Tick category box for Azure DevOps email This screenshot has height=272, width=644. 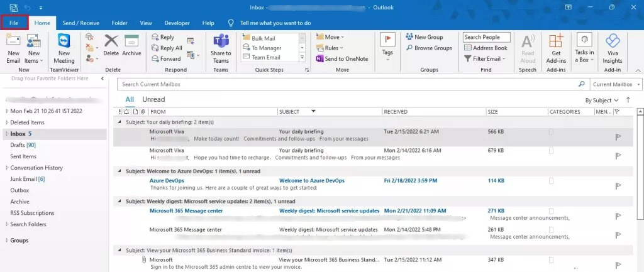coord(551,180)
